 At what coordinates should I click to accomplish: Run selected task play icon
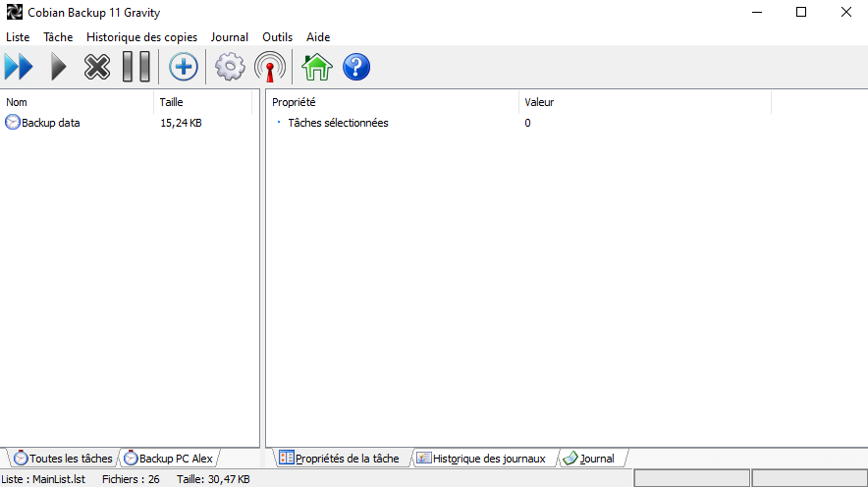(58, 67)
